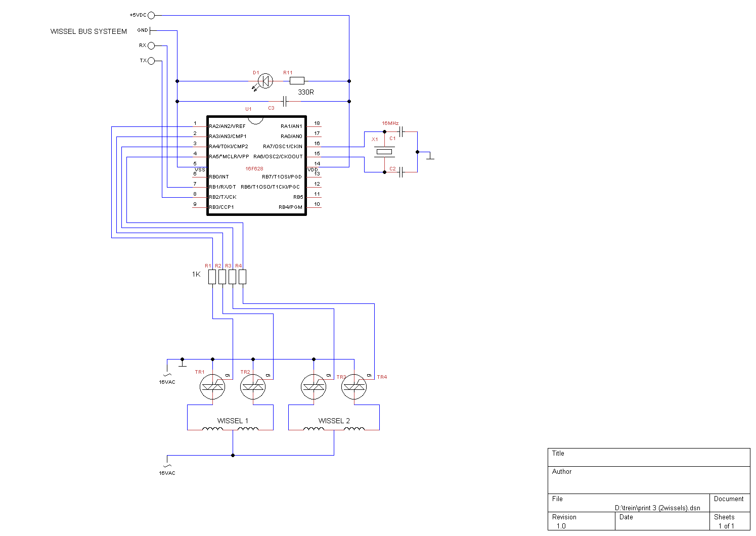Screen dimensions: 756x536
Task: Click the RX terminal connector
Action: click(x=151, y=46)
